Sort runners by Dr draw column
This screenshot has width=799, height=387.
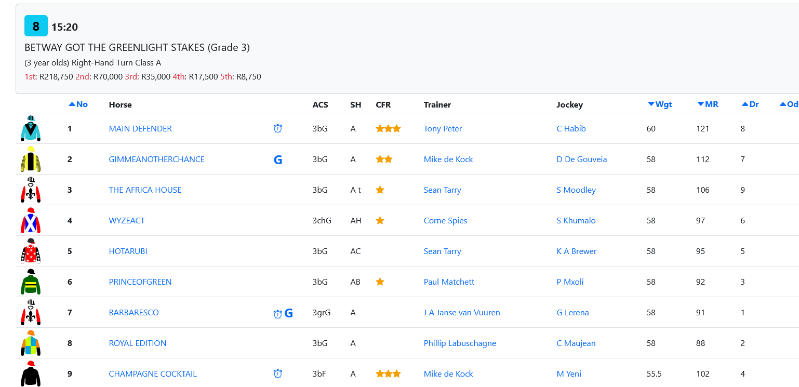click(750, 105)
